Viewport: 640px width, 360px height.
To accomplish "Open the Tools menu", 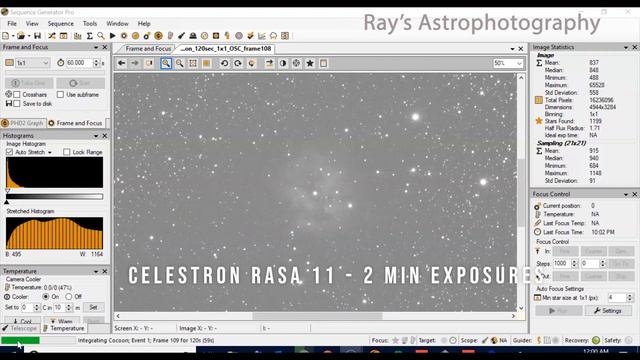I will [x=90, y=24].
